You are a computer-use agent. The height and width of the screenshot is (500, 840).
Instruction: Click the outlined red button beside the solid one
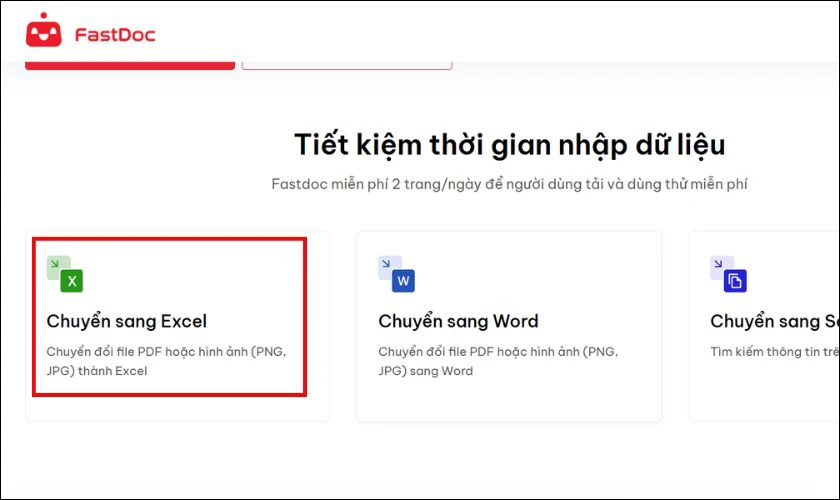(347, 65)
